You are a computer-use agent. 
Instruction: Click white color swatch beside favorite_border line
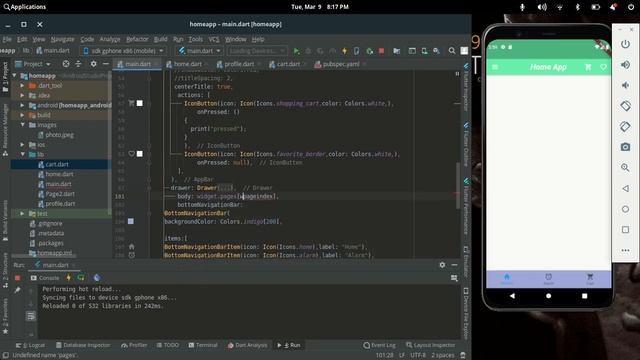pos(140,154)
